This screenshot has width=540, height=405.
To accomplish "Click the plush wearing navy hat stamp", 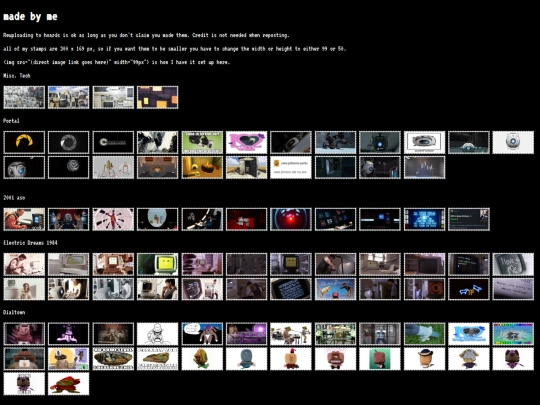I will pos(424,359).
